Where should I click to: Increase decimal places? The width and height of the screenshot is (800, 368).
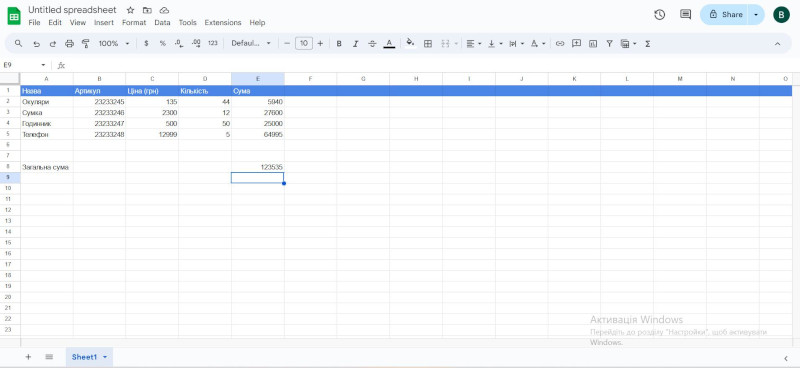[x=196, y=44]
